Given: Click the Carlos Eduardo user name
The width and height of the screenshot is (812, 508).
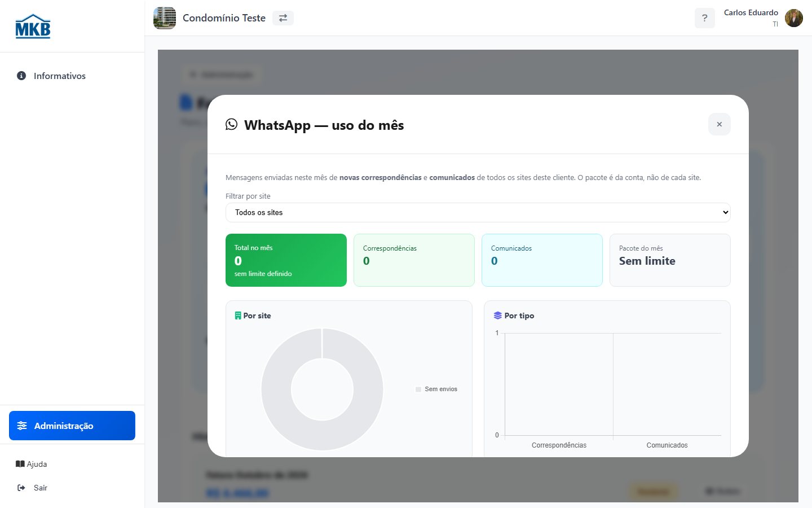Looking at the screenshot, I should click(x=751, y=12).
